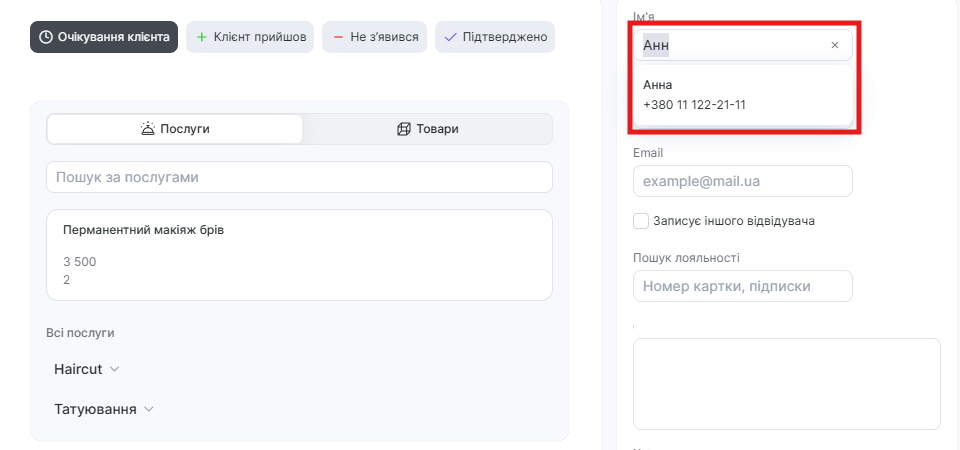The image size is (960, 450).
Task: Click the Пошук лояльності card number field
Action: [x=742, y=286]
